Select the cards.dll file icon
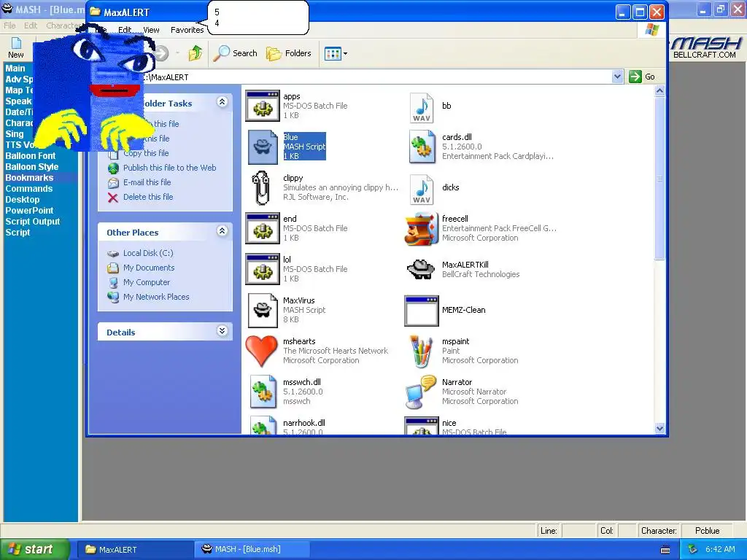The height and width of the screenshot is (560, 747). click(422, 147)
